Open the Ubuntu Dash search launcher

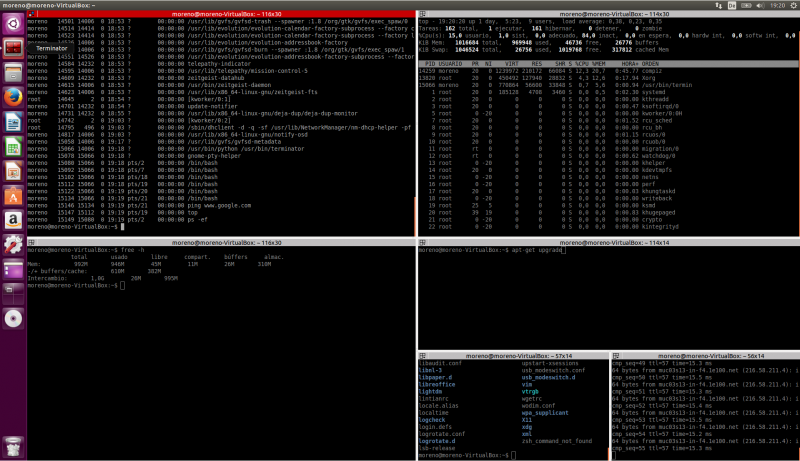tap(13, 23)
